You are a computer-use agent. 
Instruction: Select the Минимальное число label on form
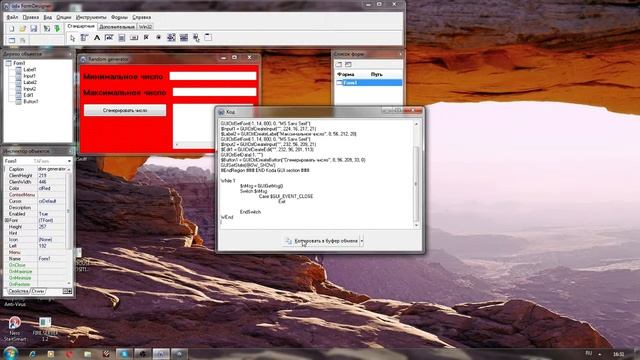(x=123, y=76)
